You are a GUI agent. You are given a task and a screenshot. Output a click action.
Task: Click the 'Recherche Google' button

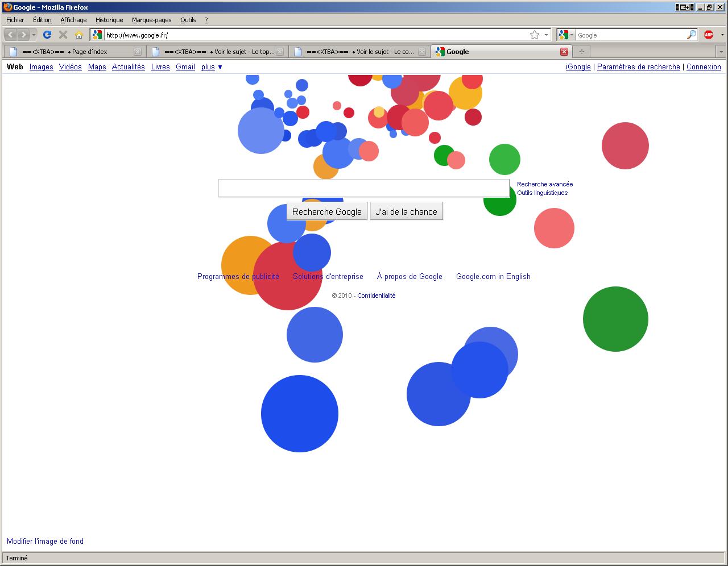pos(327,211)
